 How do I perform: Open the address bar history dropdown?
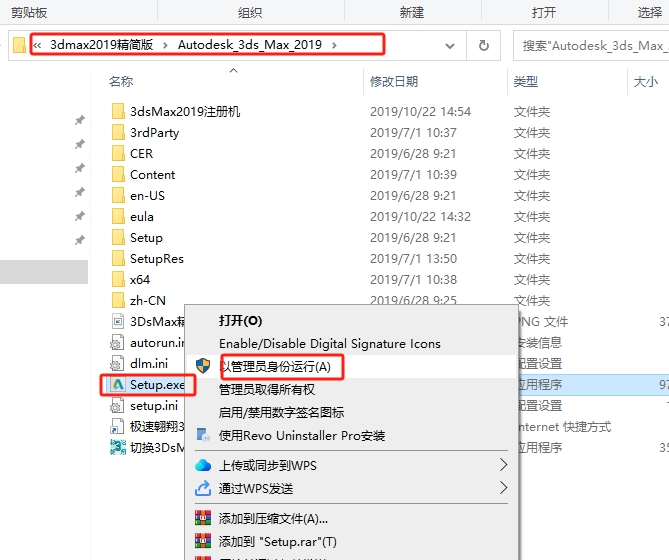[x=450, y=46]
